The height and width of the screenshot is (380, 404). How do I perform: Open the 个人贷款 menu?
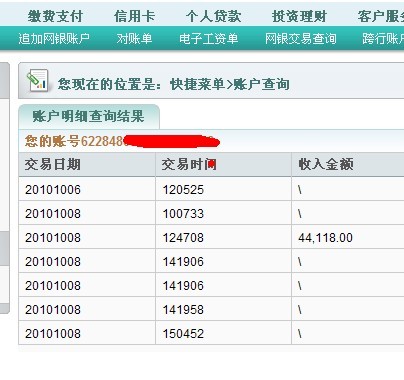(214, 16)
